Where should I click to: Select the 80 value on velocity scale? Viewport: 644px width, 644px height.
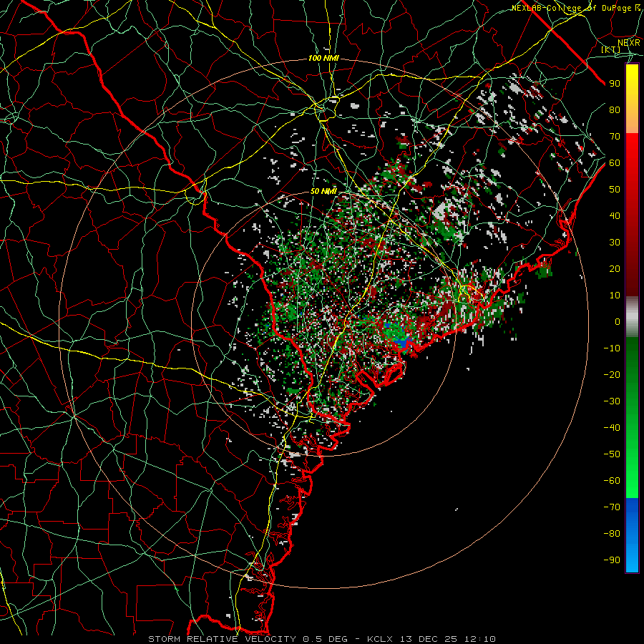[x=615, y=109]
